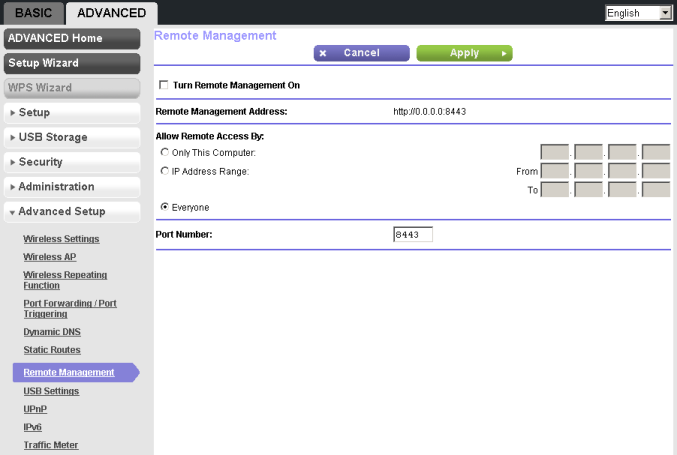Viewport: 677px width, 455px height.
Task: Open USB Settings page
Action: pyautogui.click(x=51, y=391)
